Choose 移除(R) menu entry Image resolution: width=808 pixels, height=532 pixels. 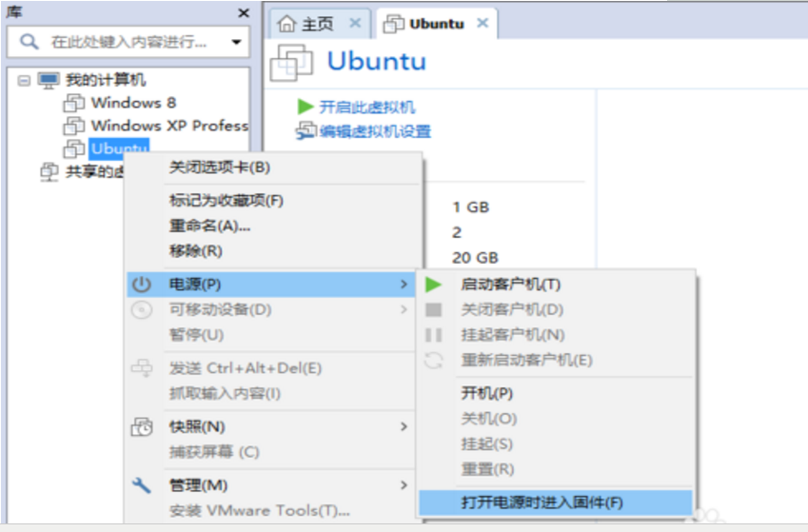[196, 250]
